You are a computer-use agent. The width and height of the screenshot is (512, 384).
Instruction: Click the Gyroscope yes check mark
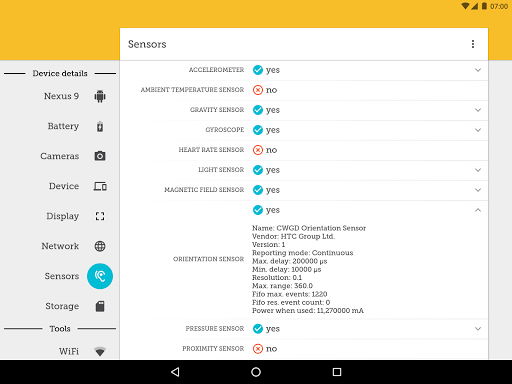[258, 130]
